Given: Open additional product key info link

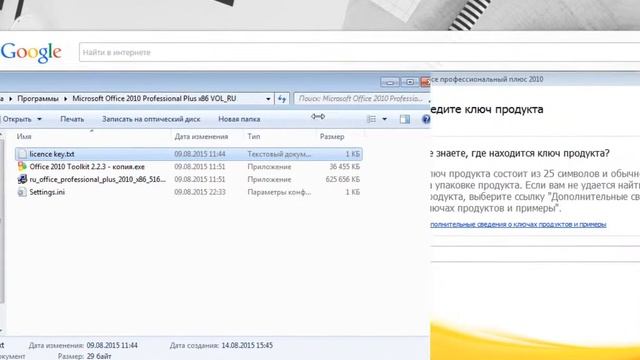Looking at the screenshot, I should [x=518, y=224].
